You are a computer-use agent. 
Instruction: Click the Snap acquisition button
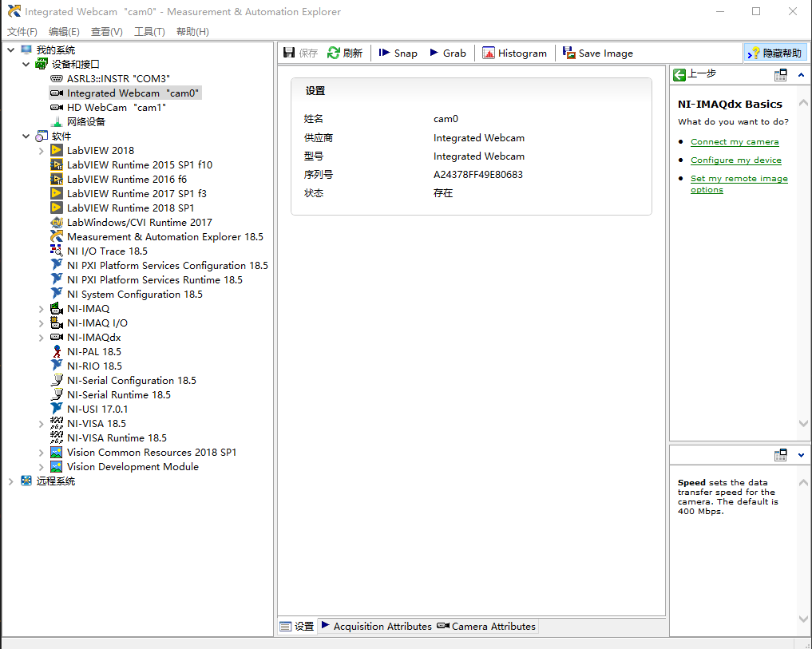point(398,53)
